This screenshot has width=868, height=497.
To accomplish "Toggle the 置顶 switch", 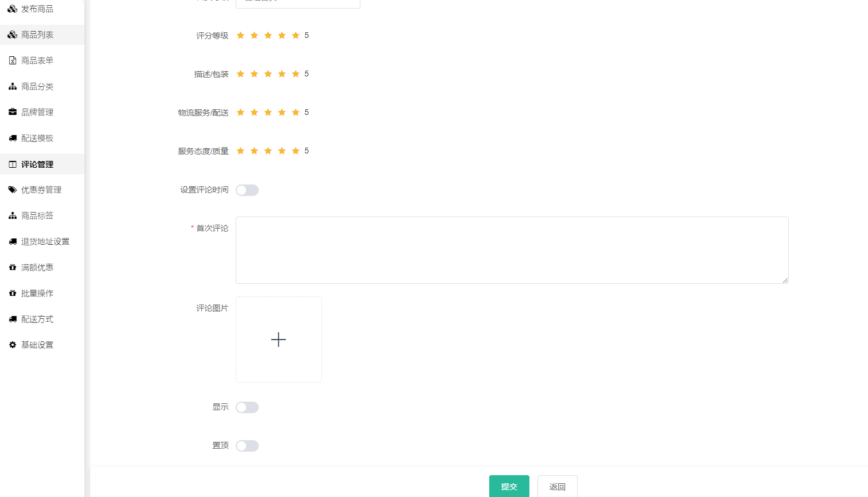I will click(x=247, y=446).
